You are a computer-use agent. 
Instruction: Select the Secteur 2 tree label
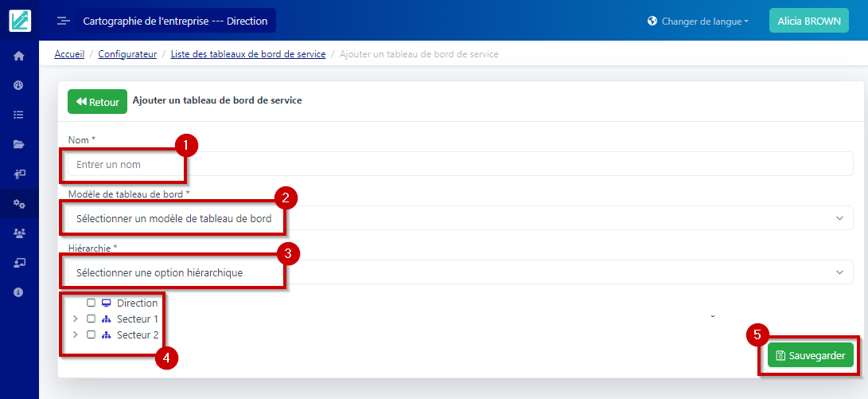point(138,334)
